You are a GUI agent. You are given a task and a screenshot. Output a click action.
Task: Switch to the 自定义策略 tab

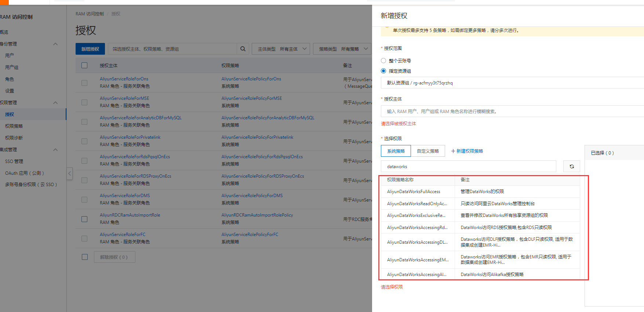coord(428,151)
